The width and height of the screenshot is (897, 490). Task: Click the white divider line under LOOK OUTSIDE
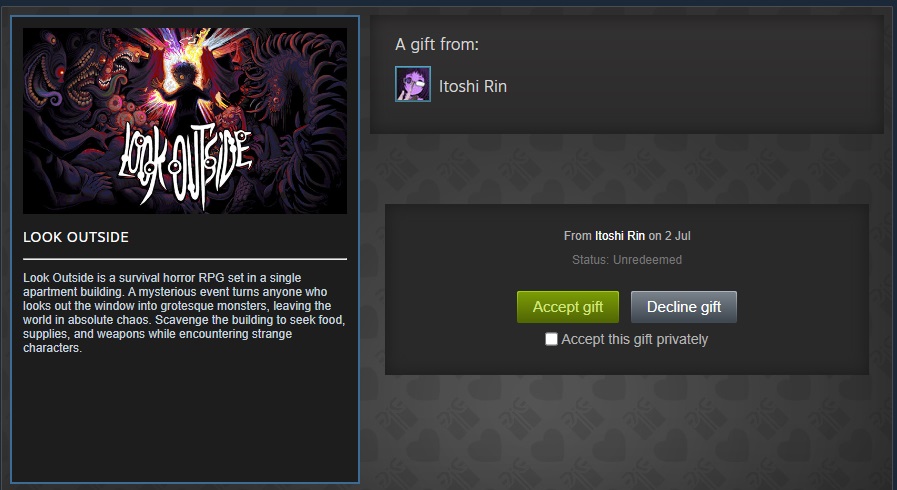pyautogui.click(x=185, y=259)
